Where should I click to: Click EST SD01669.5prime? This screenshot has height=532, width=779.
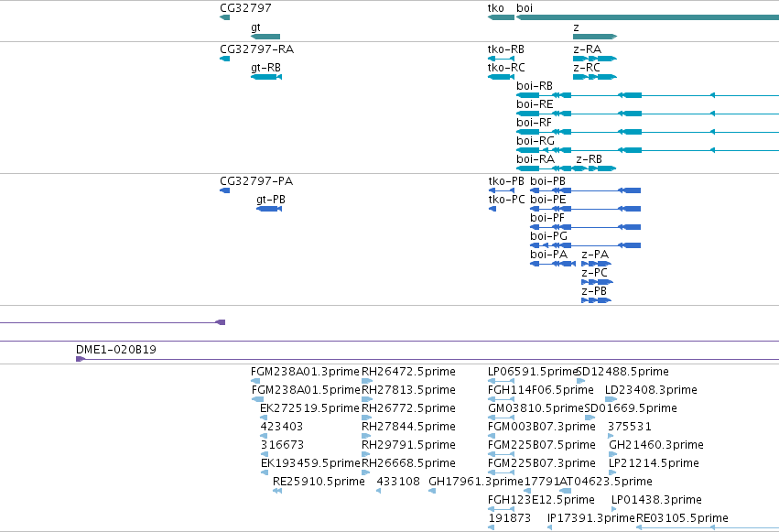point(590,418)
